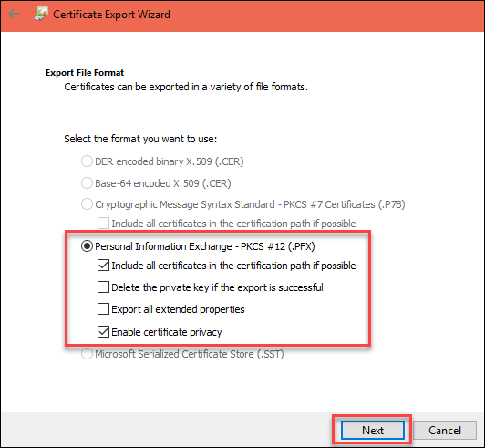Click the Enable certificate privacy label text
The image size is (485, 448).
coord(167,332)
